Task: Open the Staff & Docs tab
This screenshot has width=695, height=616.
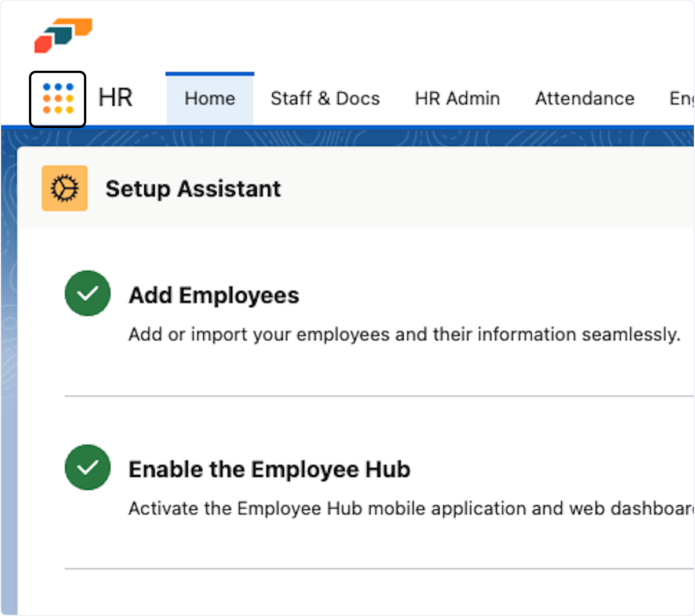Action: tap(325, 99)
